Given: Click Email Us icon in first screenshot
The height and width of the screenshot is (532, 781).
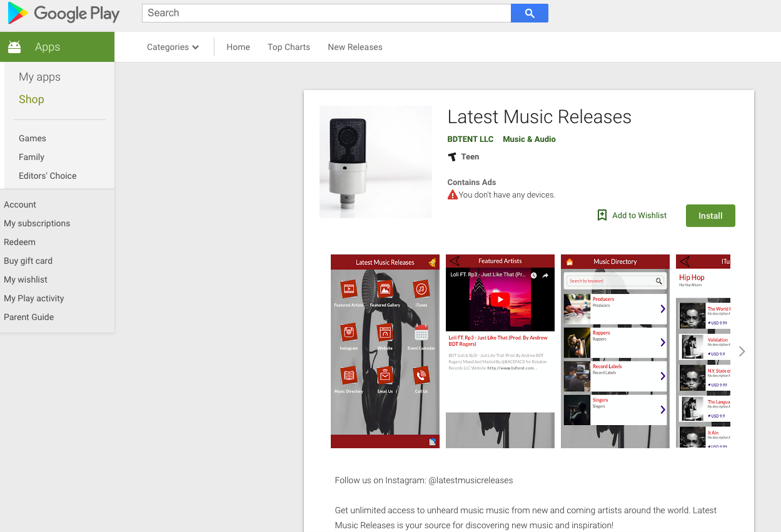Looking at the screenshot, I should pos(385,376).
